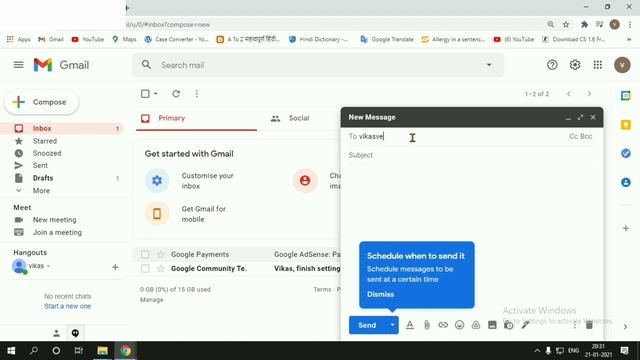Open the select dropdown arrow beside checkbox
Image resolution: width=640 pixels, height=360 pixels.
(156, 94)
